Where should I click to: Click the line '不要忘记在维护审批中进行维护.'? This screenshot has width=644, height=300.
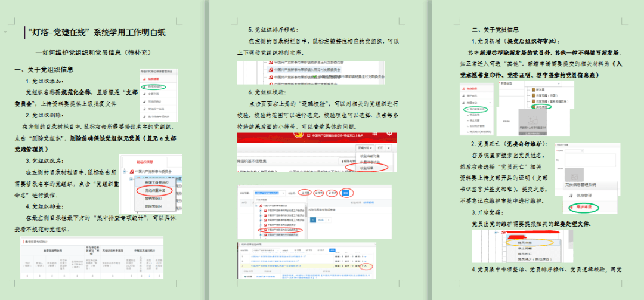(x=501, y=200)
